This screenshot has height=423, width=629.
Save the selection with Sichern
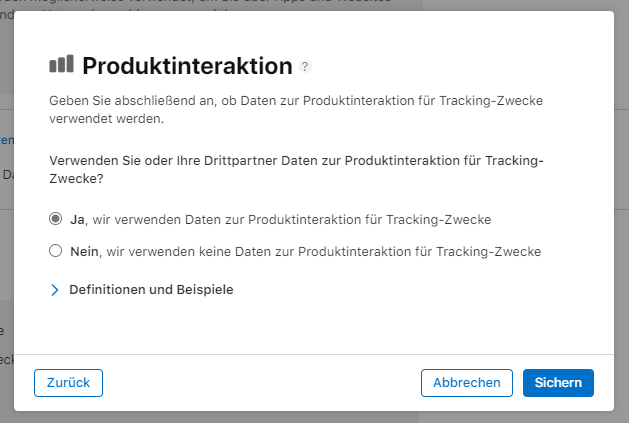click(558, 382)
